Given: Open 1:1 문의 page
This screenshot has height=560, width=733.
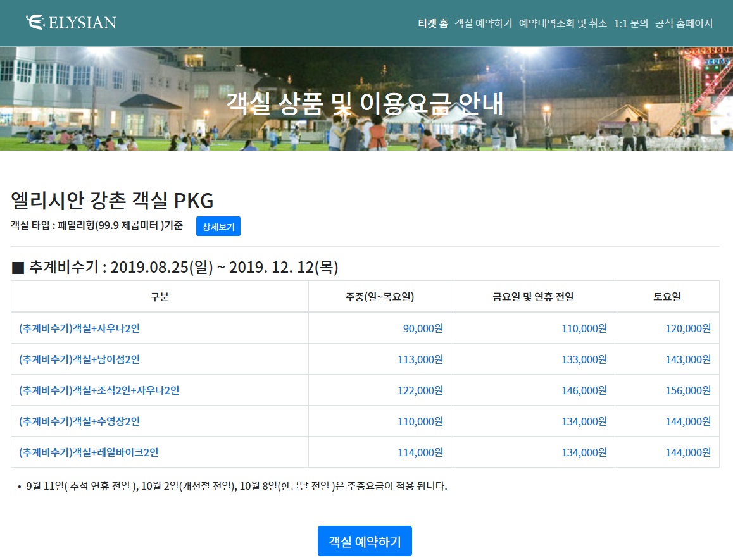Looking at the screenshot, I should [630, 23].
